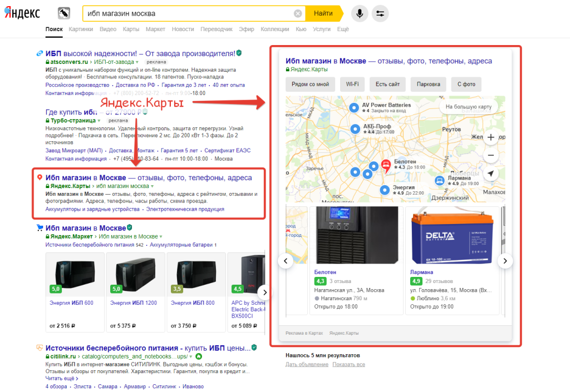The image size is (570, 392).
Task: Click the shopping cart icon of the Market result
Action: coord(40,227)
